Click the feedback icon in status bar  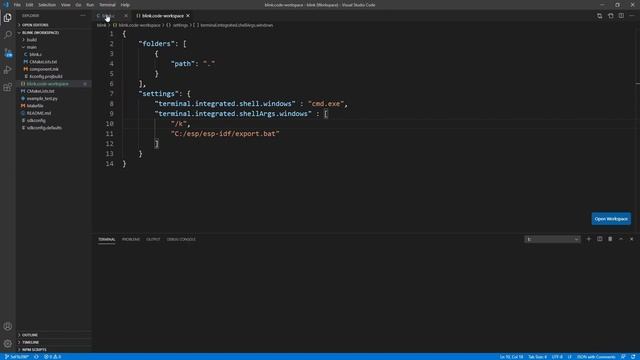point(623,357)
